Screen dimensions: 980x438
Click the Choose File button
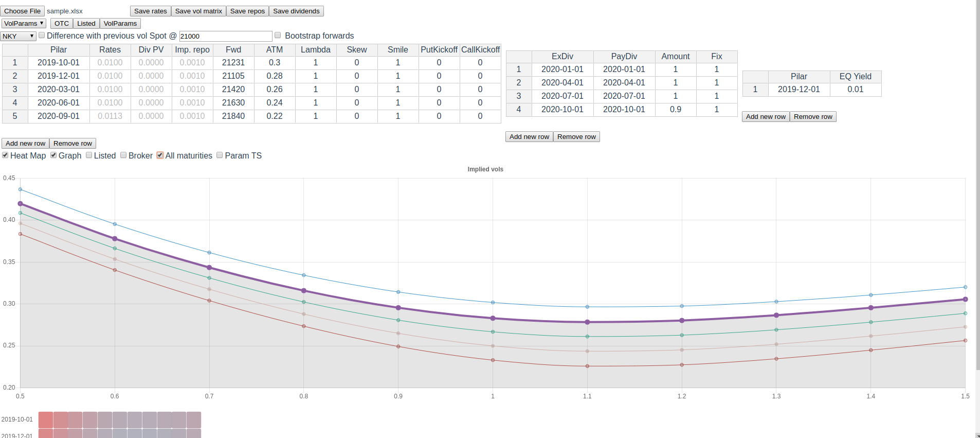tap(22, 11)
